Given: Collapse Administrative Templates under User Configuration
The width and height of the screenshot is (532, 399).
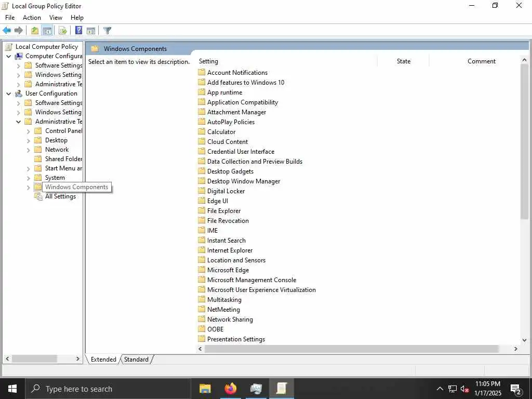Looking at the screenshot, I should click(18, 122).
